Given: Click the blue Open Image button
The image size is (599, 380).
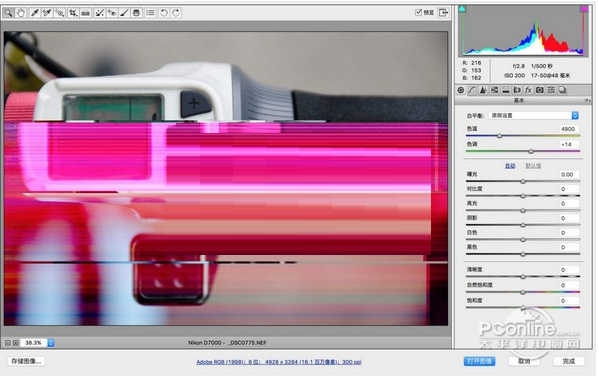Looking at the screenshot, I should pos(479,361).
